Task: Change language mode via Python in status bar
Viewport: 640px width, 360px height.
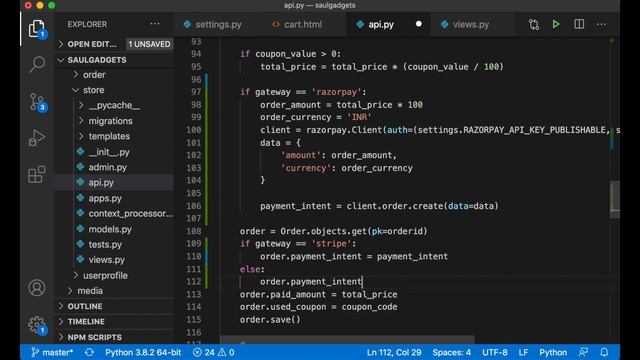Action: click(553, 352)
